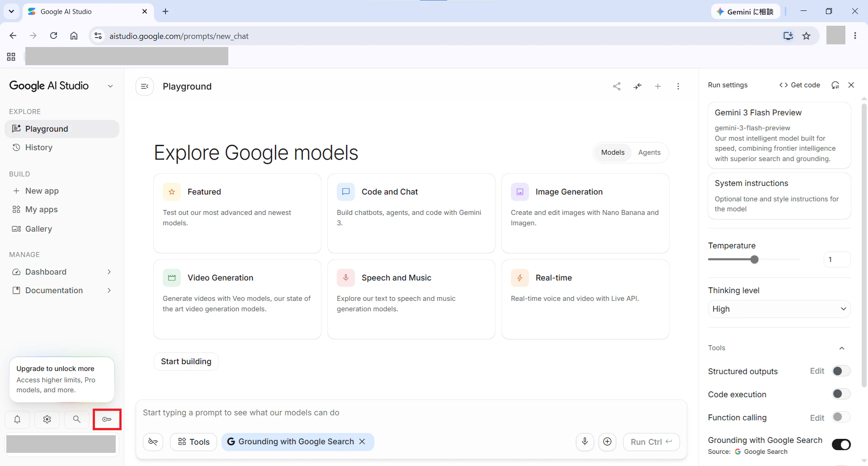Click the Temperature value field
This screenshot has height=466, width=868.
tap(837, 260)
